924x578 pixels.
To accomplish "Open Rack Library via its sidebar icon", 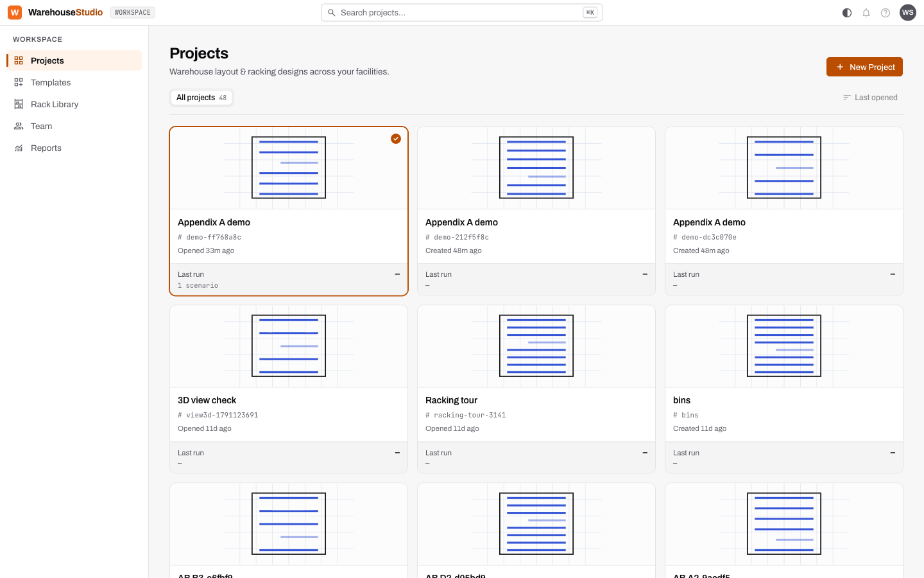I will point(19,104).
